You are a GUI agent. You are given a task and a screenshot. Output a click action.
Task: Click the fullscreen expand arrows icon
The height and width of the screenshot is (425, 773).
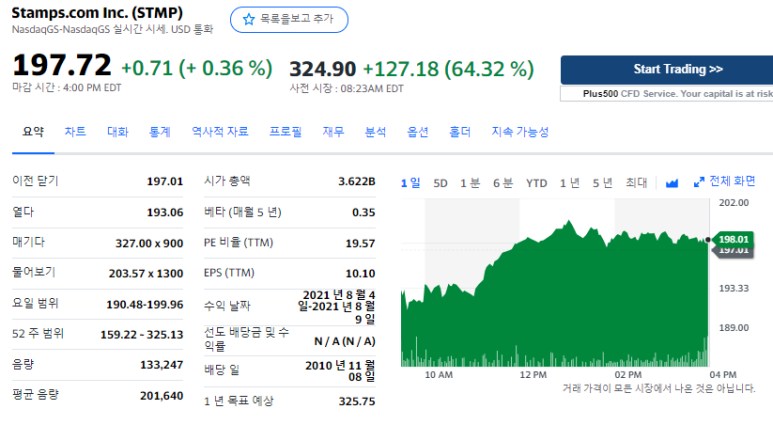tap(699, 182)
